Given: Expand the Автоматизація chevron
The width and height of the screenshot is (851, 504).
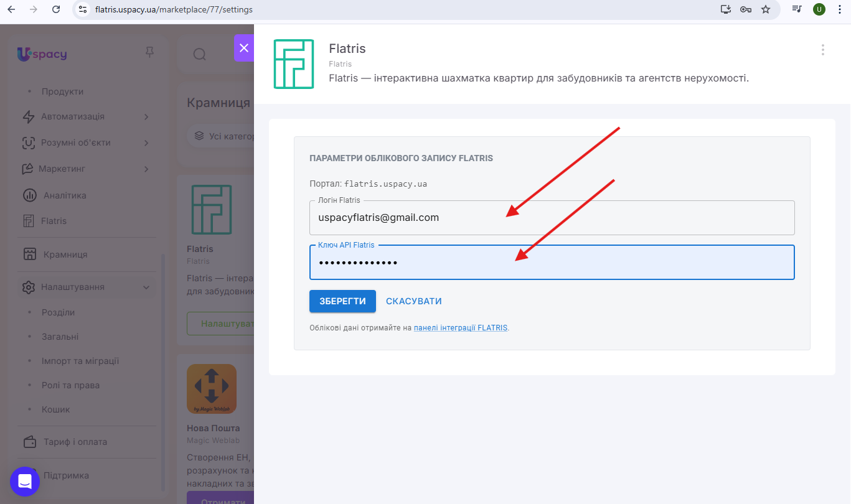Looking at the screenshot, I should pos(146,116).
